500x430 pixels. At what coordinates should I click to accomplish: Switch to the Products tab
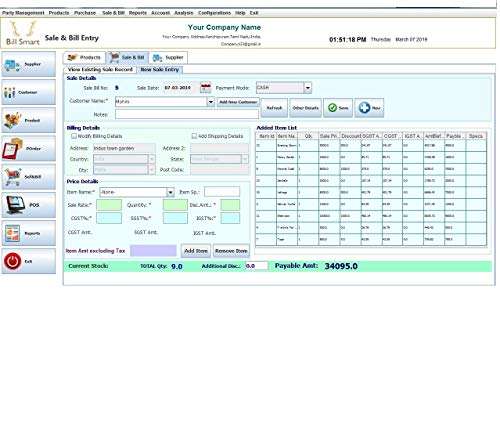coord(84,58)
